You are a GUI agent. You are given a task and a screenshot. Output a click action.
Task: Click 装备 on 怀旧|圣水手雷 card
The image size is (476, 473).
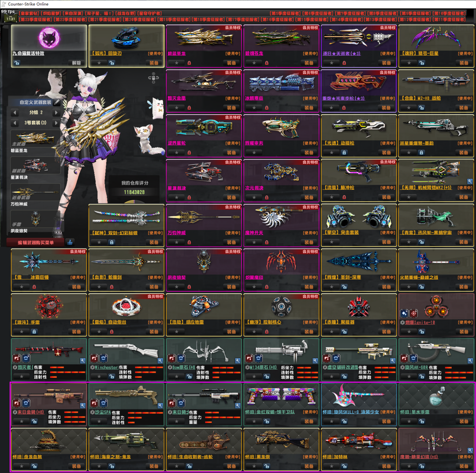(x=464, y=421)
